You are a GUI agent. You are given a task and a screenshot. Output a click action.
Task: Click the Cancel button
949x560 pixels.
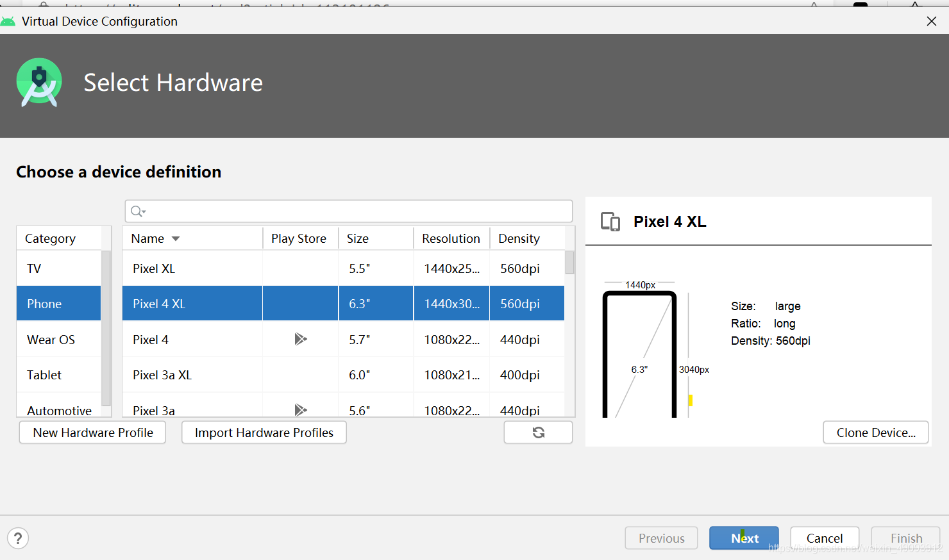pyautogui.click(x=825, y=538)
